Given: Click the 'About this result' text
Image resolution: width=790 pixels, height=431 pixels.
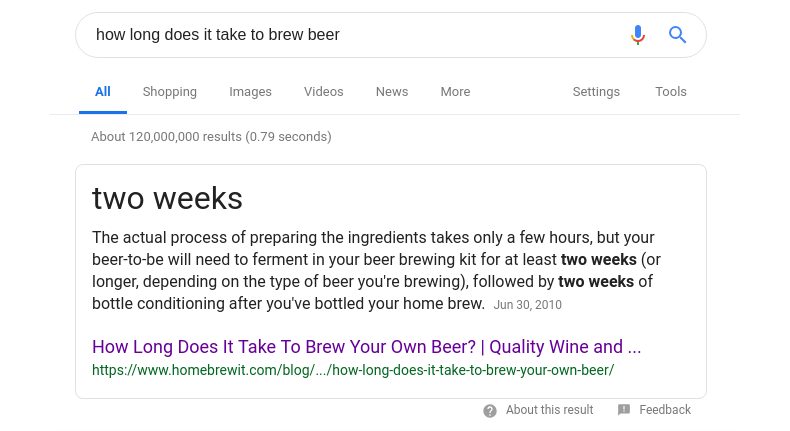Looking at the screenshot, I should tap(549, 410).
